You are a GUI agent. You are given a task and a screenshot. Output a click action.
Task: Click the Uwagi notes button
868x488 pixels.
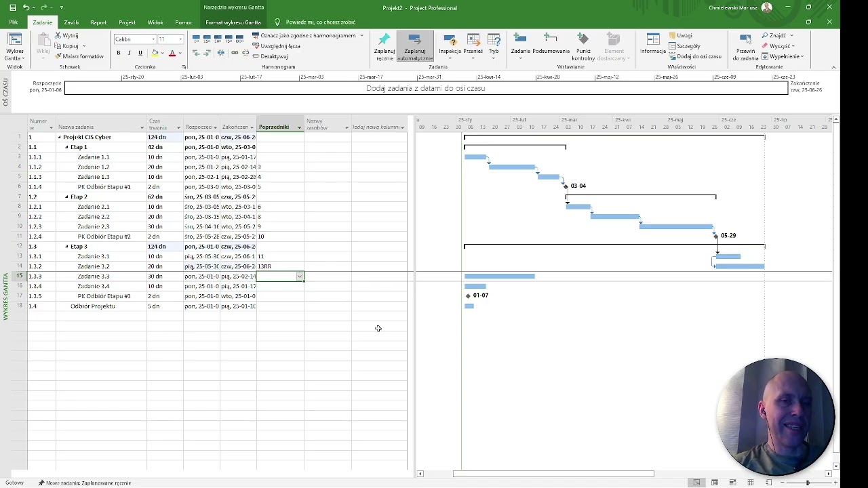coord(680,35)
